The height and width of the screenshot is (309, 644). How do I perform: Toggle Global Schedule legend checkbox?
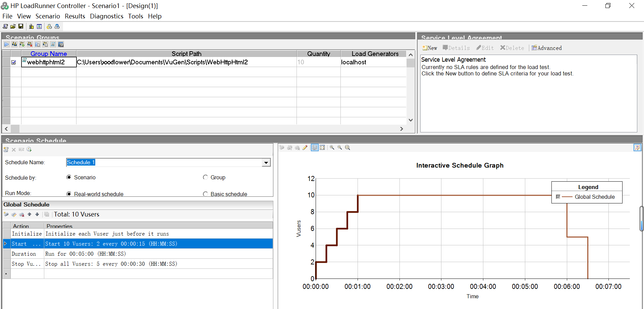point(558,197)
